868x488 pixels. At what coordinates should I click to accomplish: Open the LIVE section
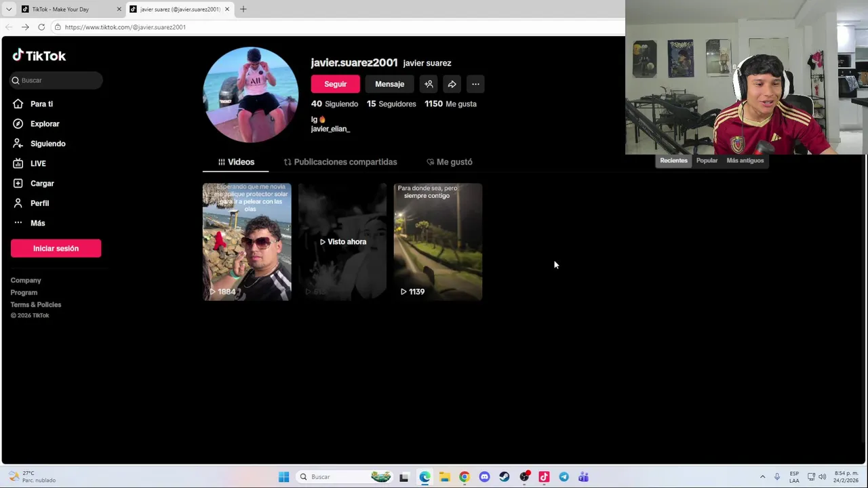click(38, 163)
